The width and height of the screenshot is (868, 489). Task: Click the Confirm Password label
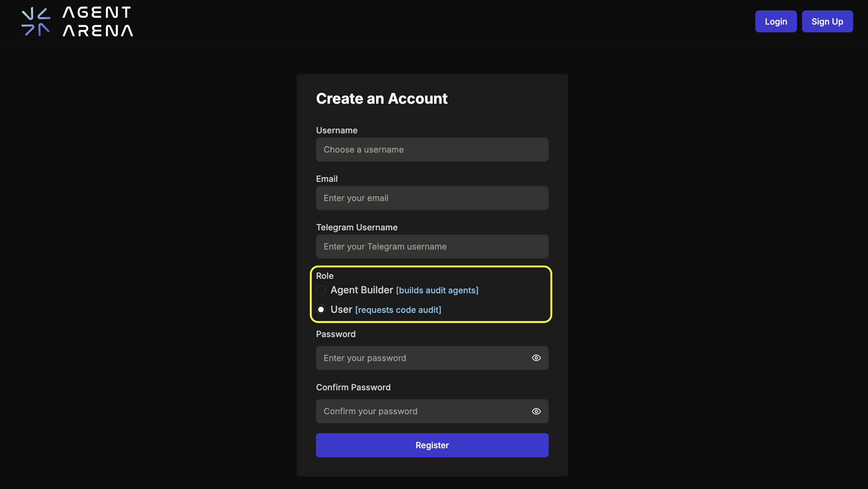pos(353,387)
